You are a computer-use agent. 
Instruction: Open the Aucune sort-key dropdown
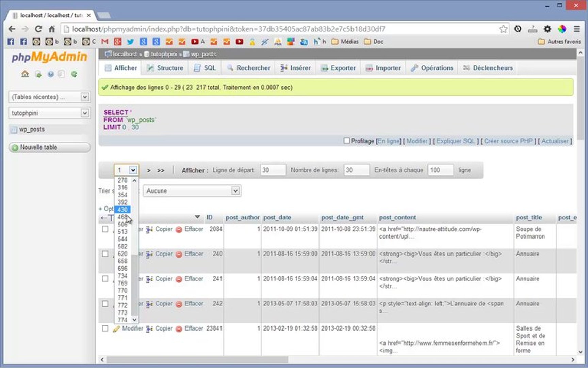pos(192,191)
